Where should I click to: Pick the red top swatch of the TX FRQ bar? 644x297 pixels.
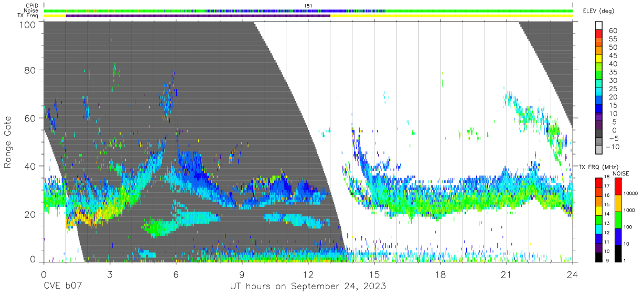[599, 182]
